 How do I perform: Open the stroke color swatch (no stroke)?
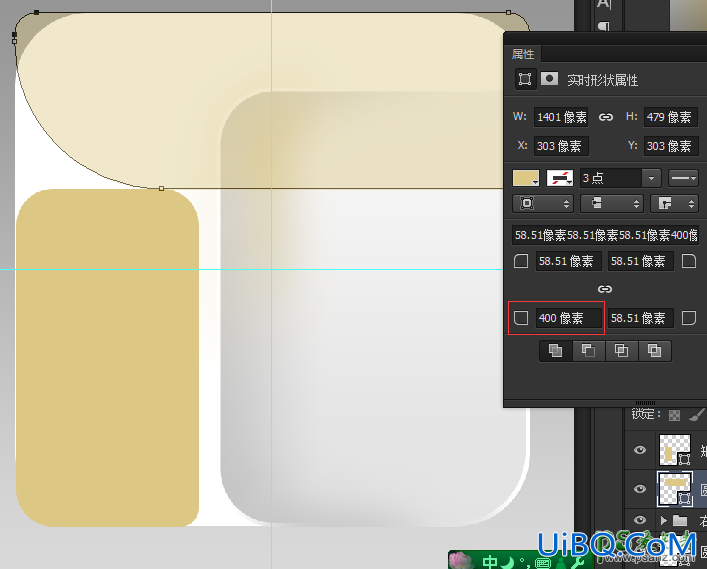560,178
